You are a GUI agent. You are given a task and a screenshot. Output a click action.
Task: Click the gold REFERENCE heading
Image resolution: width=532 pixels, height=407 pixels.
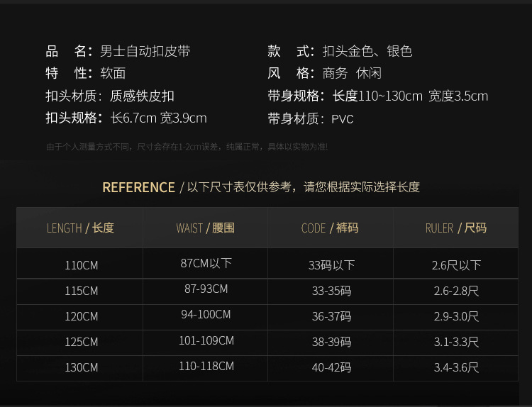pyautogui.click(x=138, y=187)
